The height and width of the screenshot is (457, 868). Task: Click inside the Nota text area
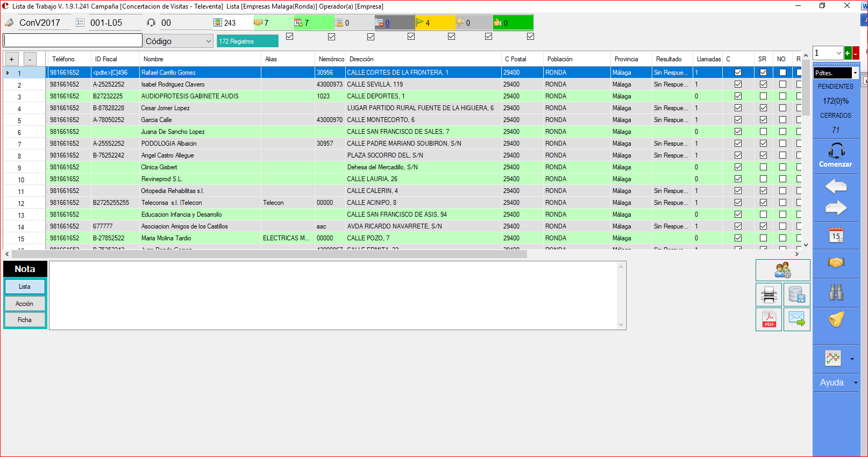tap(333, 295)
